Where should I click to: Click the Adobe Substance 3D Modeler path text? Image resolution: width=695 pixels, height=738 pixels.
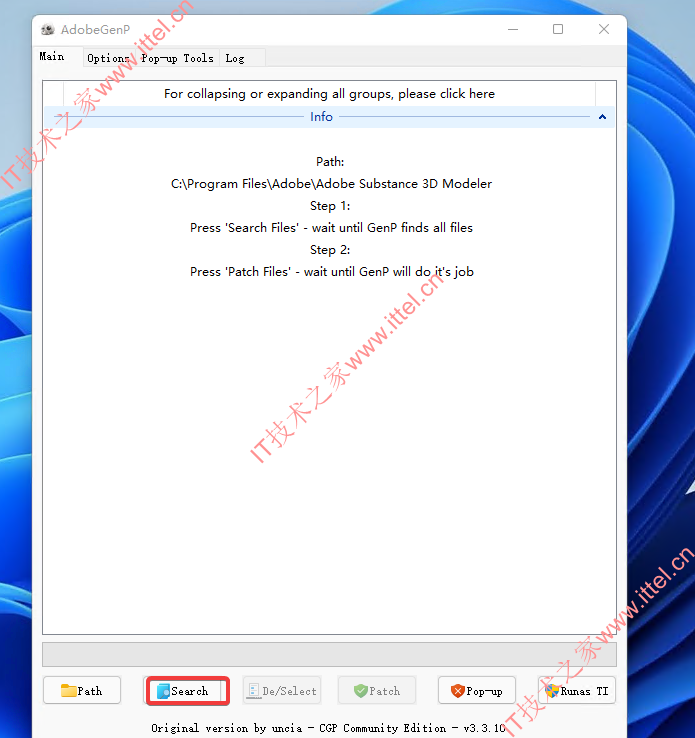point(331,184)
